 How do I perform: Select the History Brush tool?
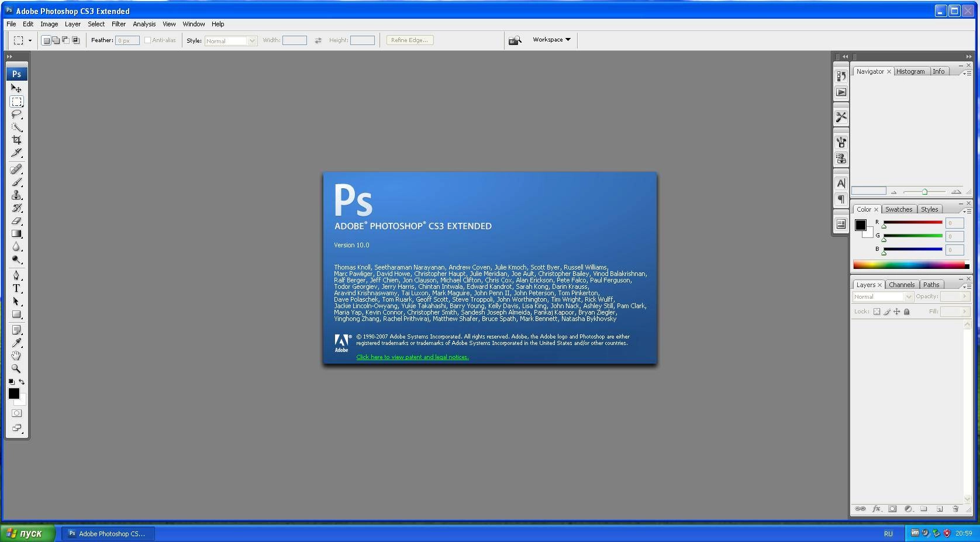tap(16, 208)
